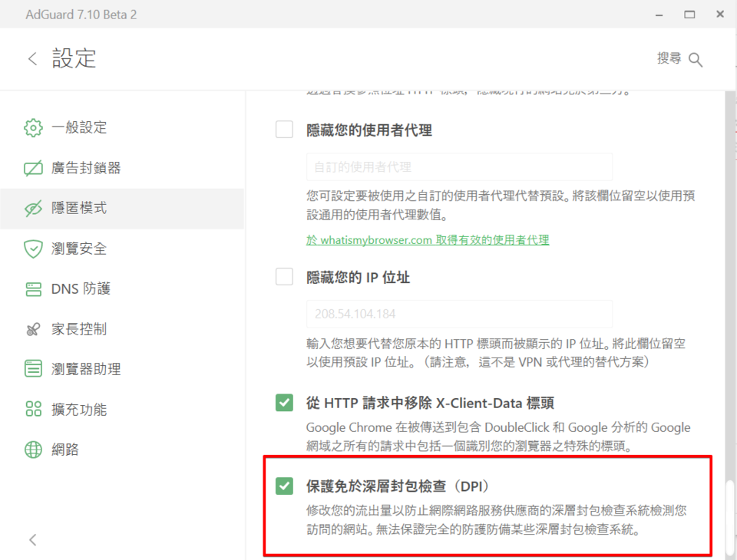Click the 擴充功能 extensions grid icon
The width and height of the screenshot is (737, 560).
(33, 409)
